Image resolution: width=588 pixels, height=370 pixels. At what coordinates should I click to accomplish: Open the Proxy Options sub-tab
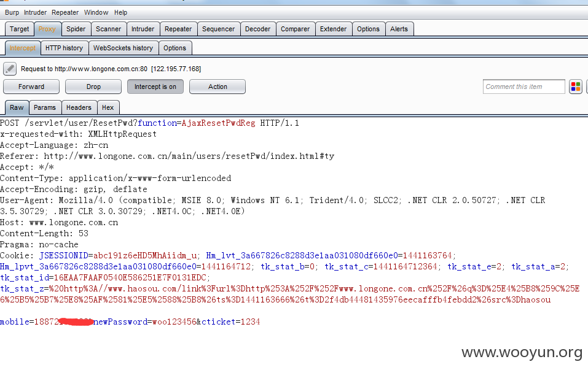click(174, 48)
